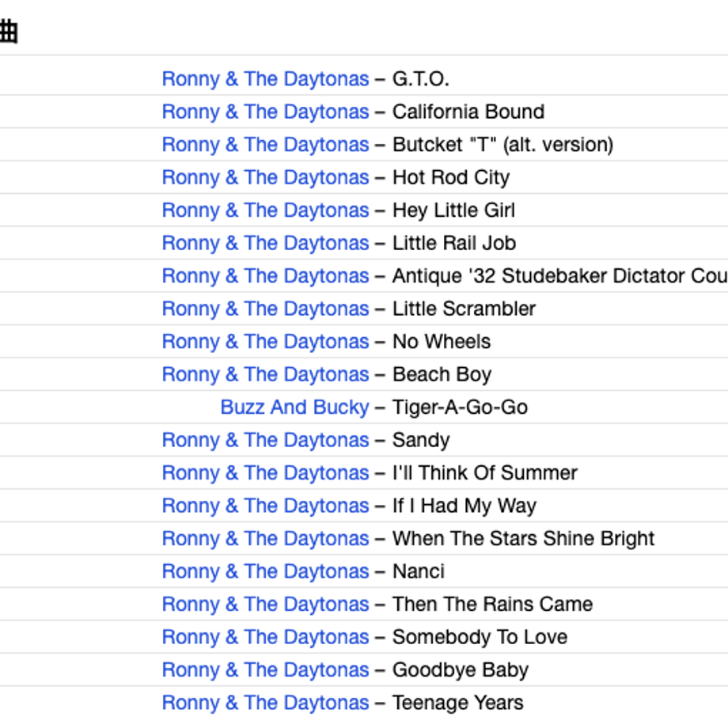
Task: Select the track title No Wheels
Action: 442,342
